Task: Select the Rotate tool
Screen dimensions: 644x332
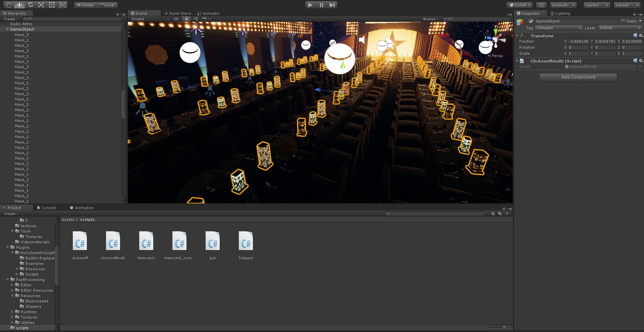Action: point(30,5)
